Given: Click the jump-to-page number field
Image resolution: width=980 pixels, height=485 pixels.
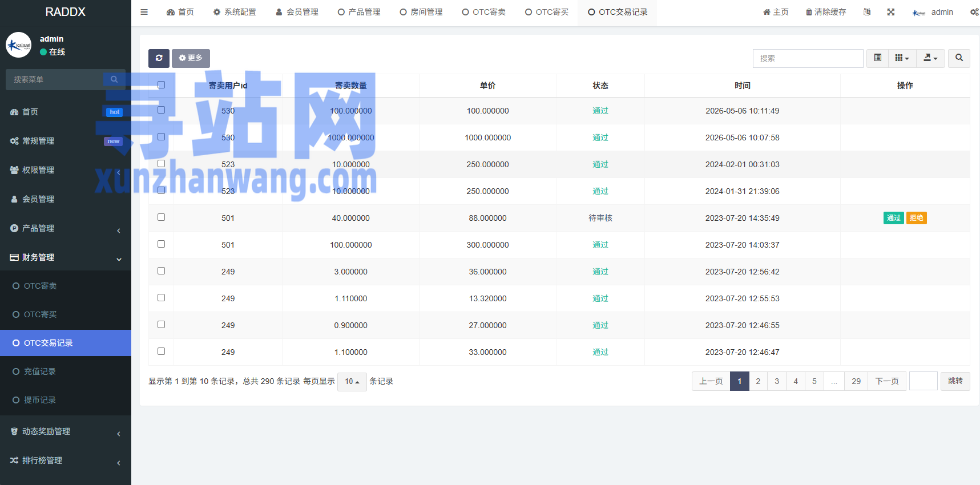Looking at the screenshot, I should click(x=923, y=381).
